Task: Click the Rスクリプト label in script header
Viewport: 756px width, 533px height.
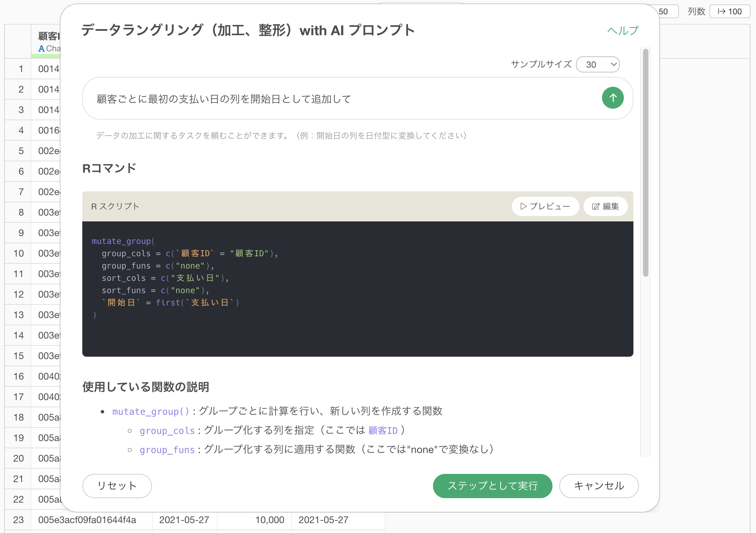Action: coord(115,206)
